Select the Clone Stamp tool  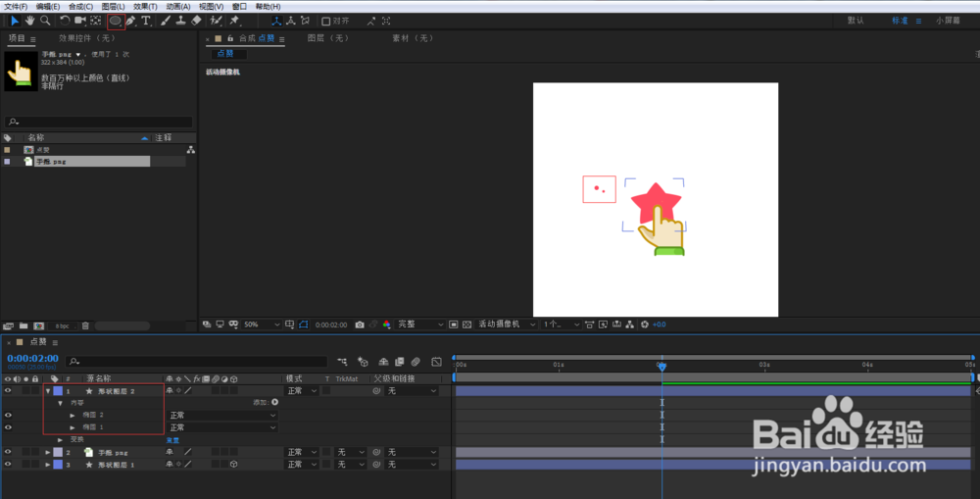180,21
